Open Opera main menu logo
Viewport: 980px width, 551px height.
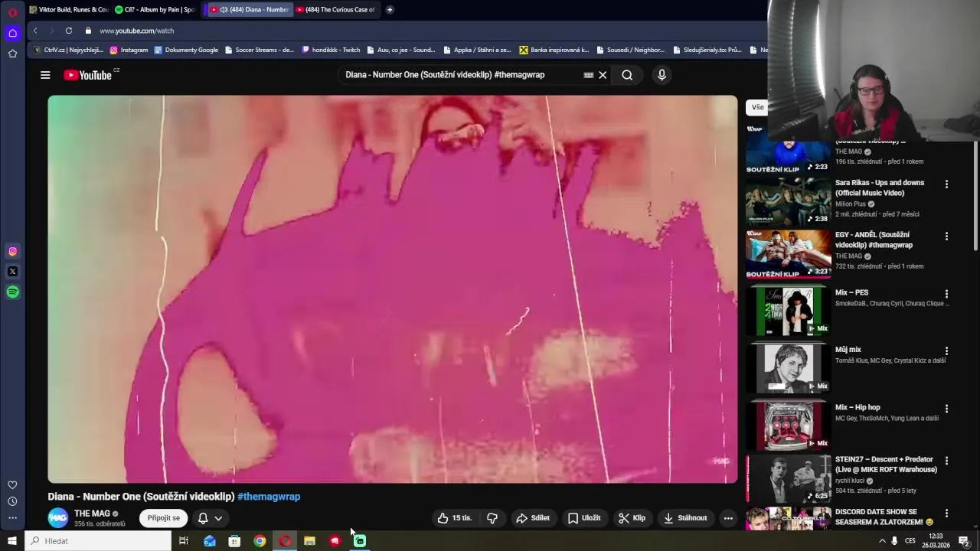(x=12, y=11)
